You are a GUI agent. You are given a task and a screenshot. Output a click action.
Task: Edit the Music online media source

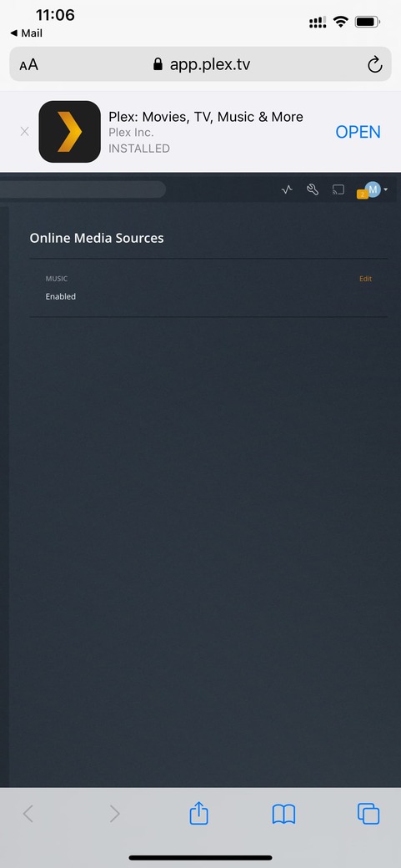(366, 279)
